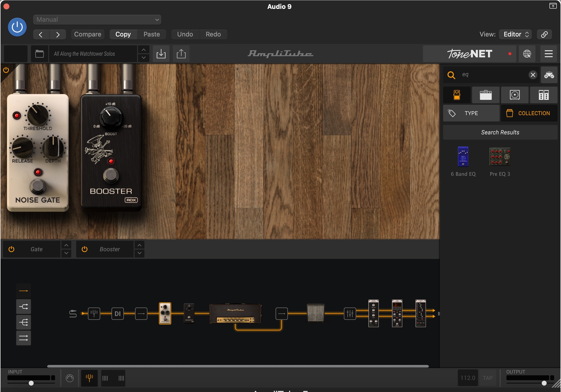This screenshot has height=392, width=561.
Task: Select the rack effects category icon
Action: coord(544,95)
